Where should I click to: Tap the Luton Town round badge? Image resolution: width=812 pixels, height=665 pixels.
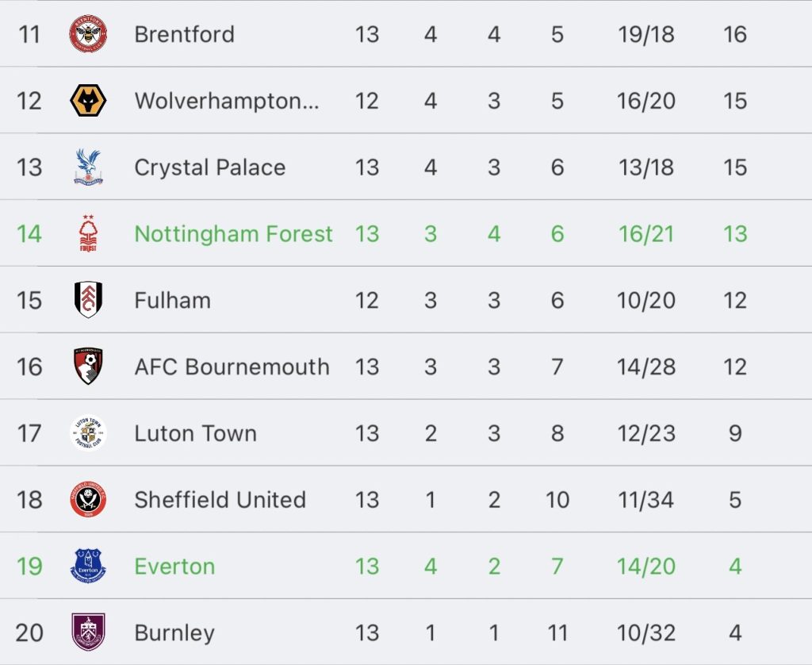click(88, 432)
